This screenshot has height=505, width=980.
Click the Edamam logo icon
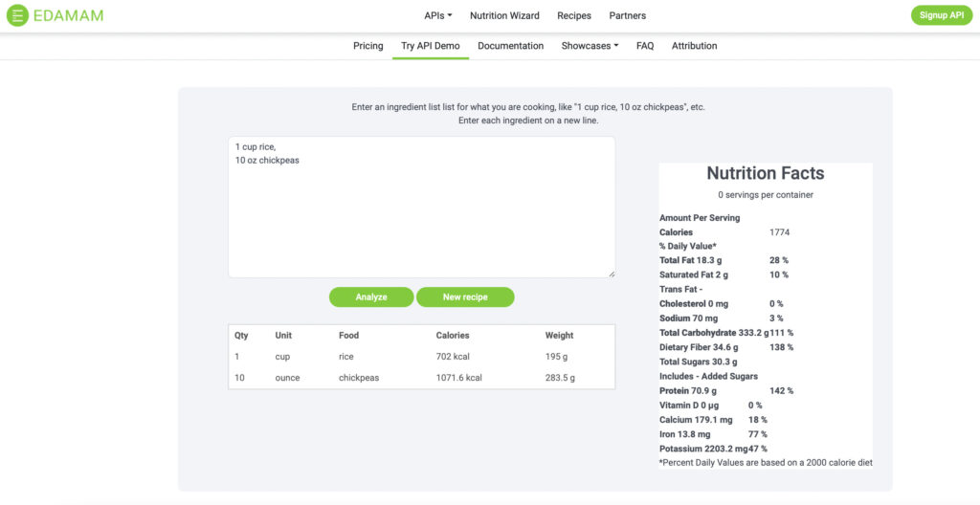(x=17, y=15)
